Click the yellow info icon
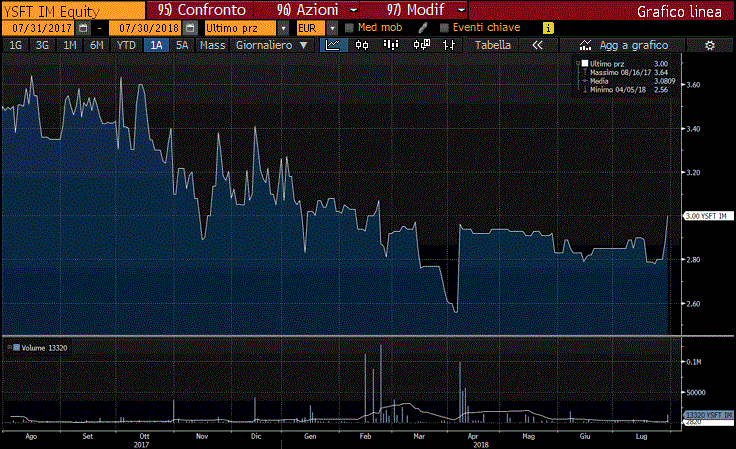 coord(547,28)
